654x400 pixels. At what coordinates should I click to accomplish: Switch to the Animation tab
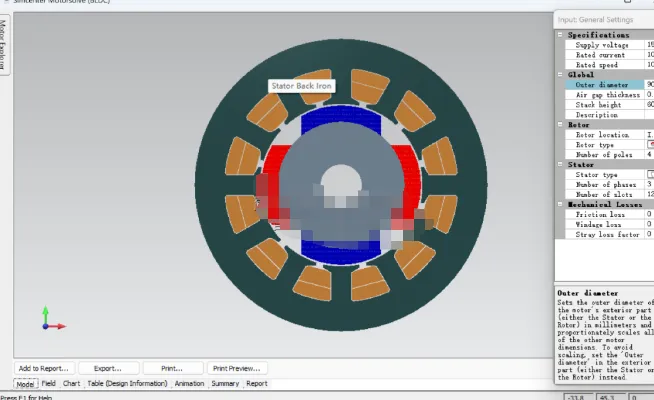point(189,383)
